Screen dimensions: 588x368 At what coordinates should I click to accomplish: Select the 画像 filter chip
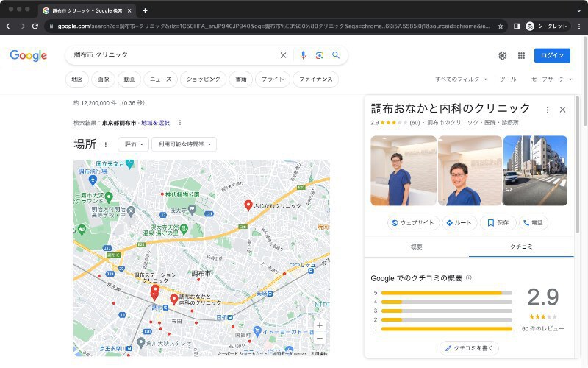[x=102, y=79]
